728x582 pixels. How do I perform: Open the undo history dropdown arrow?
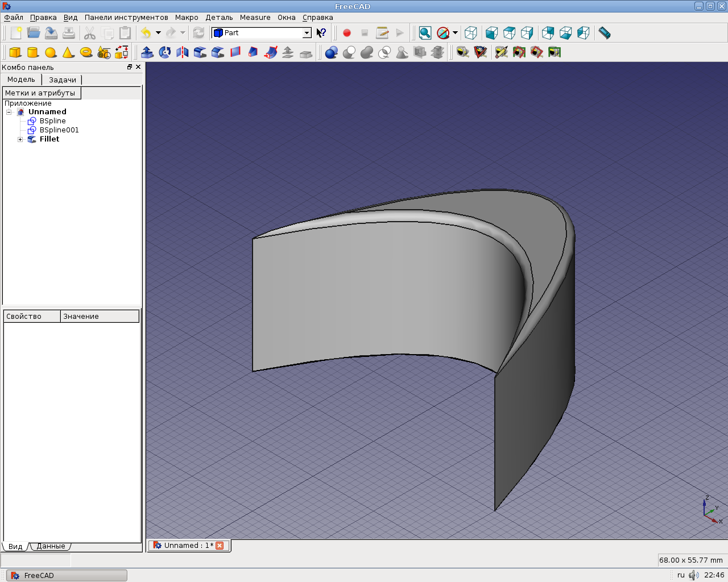tap(158, 33)
